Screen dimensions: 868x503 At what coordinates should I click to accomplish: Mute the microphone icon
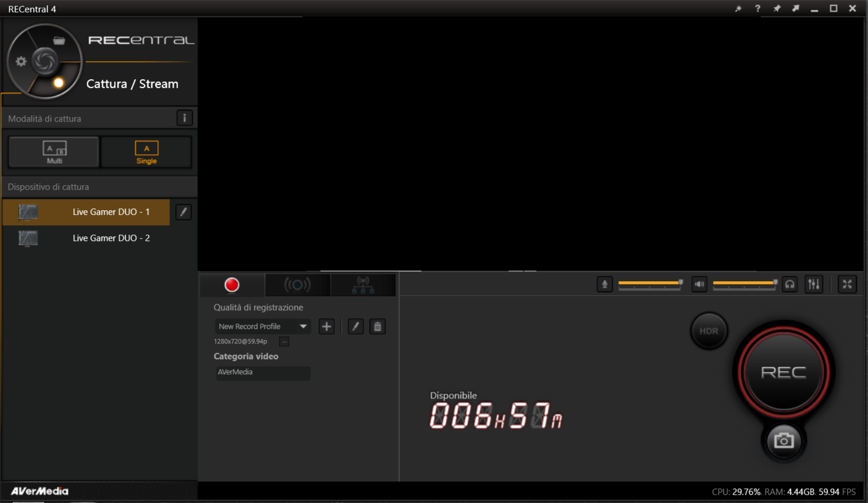point(605,284)
